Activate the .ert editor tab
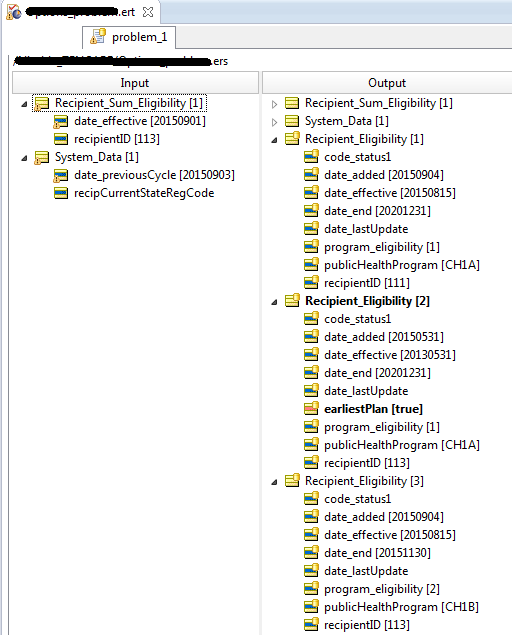The image size is (512, 635). click(80, 12)
